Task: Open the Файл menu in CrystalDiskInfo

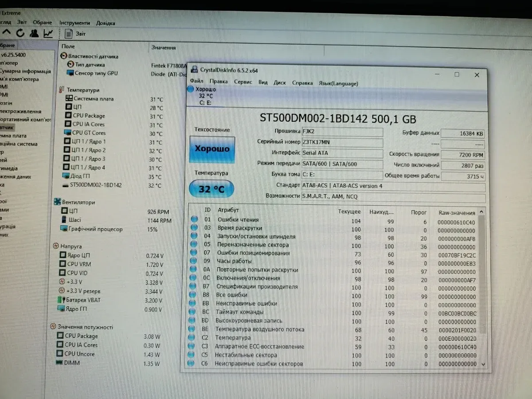Action: (196, 82)
